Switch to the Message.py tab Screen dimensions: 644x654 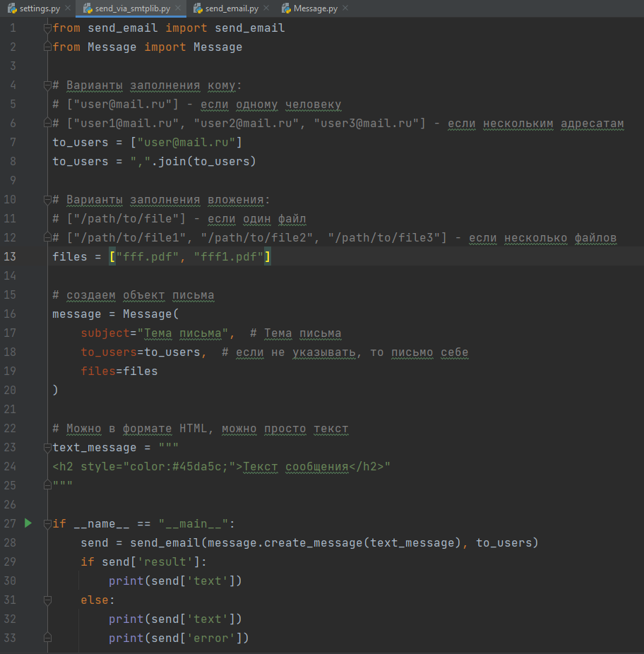(x=316, y=8)
